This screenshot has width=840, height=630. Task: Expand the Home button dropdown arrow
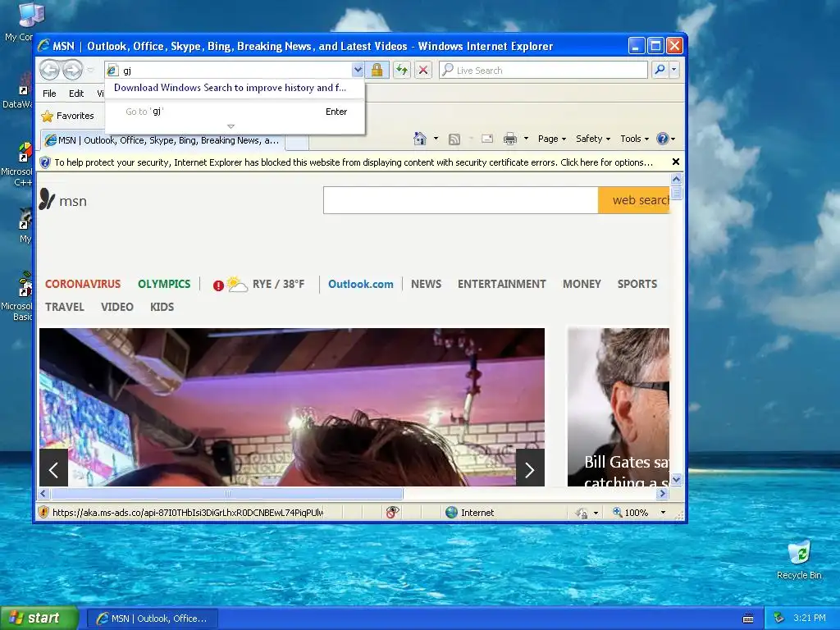click(x=436, y=139)
